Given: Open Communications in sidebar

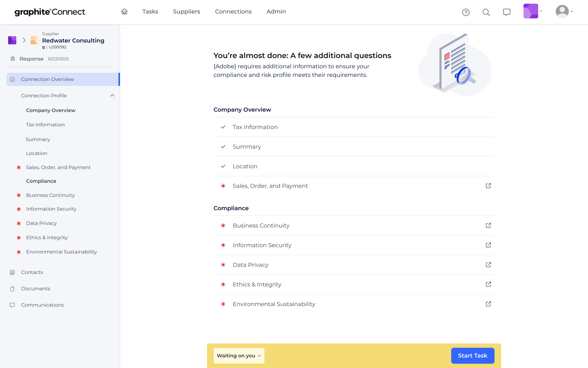Looking at the screenshot, I should [42, 305].
